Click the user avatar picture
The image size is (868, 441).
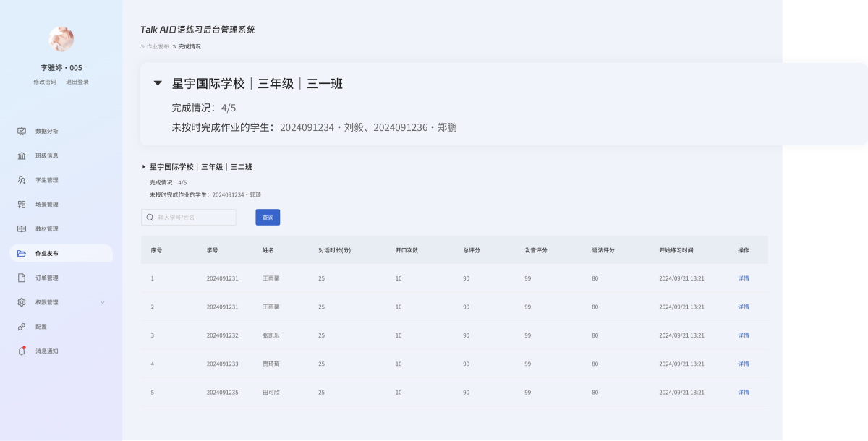pos(61,39)
